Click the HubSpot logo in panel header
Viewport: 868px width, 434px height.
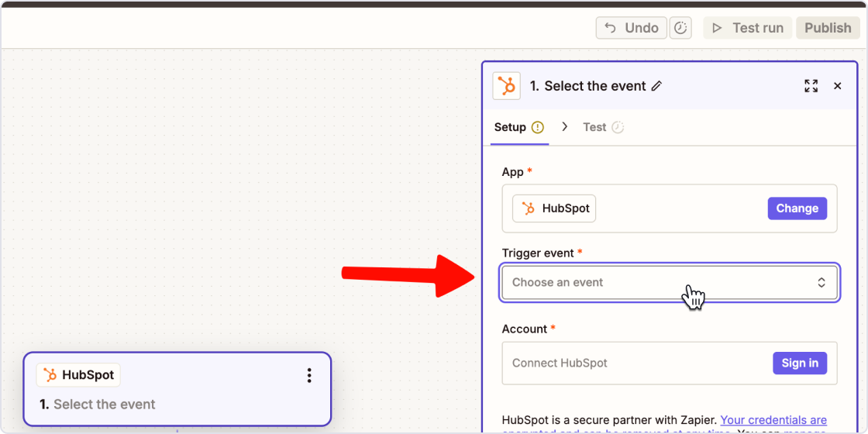point(507,86)
